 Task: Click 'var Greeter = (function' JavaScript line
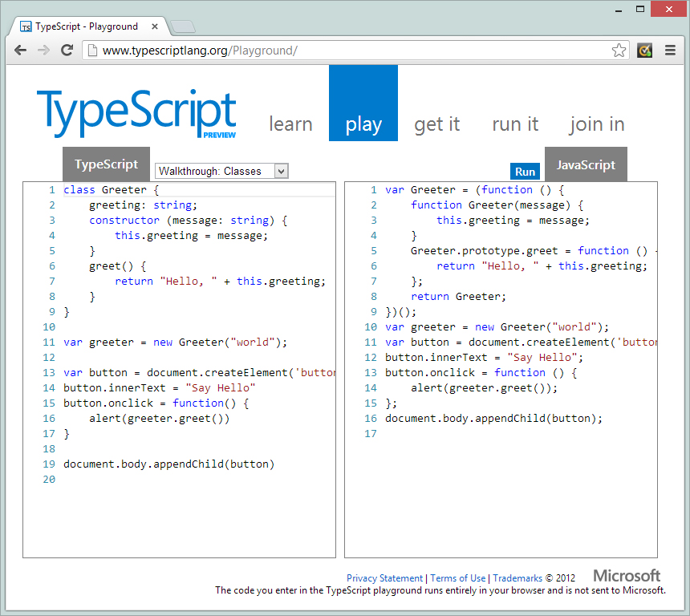pyautogui.click(x=474, y=189)
